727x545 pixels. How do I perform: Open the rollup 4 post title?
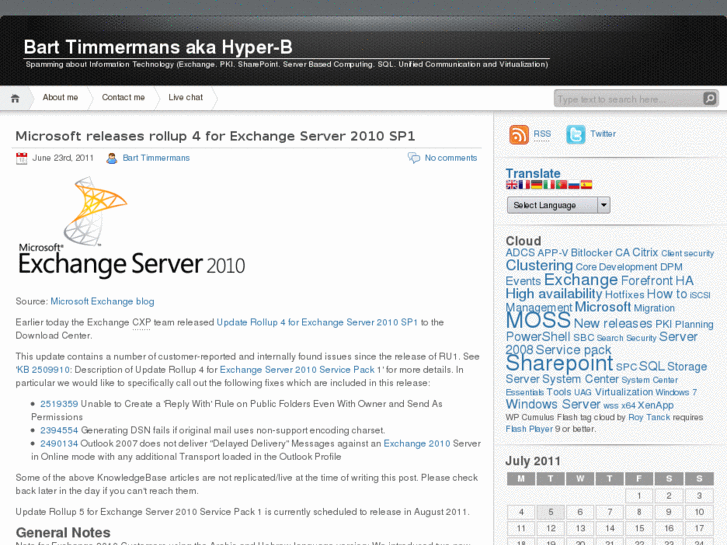pyautogui.click(x=215, y=136)
